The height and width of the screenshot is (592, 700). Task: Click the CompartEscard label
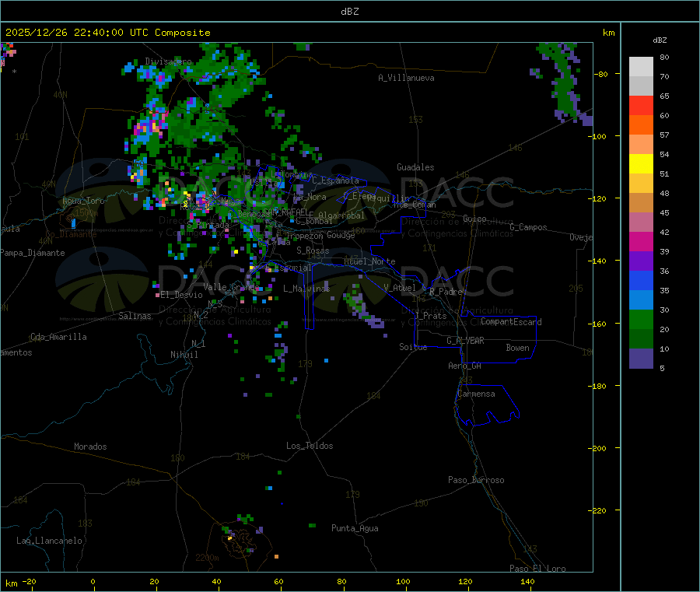(x=512, y=321)
